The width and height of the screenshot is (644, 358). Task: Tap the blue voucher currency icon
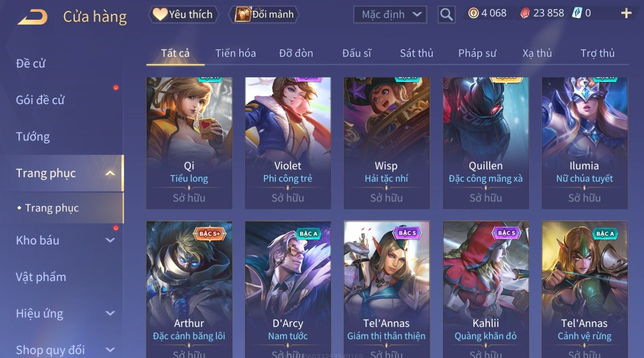pyautogui.click(x=577, y=13)
